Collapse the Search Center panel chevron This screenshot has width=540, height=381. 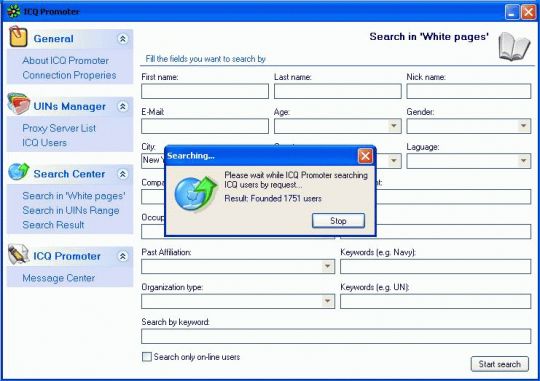(x=123, y=174)
